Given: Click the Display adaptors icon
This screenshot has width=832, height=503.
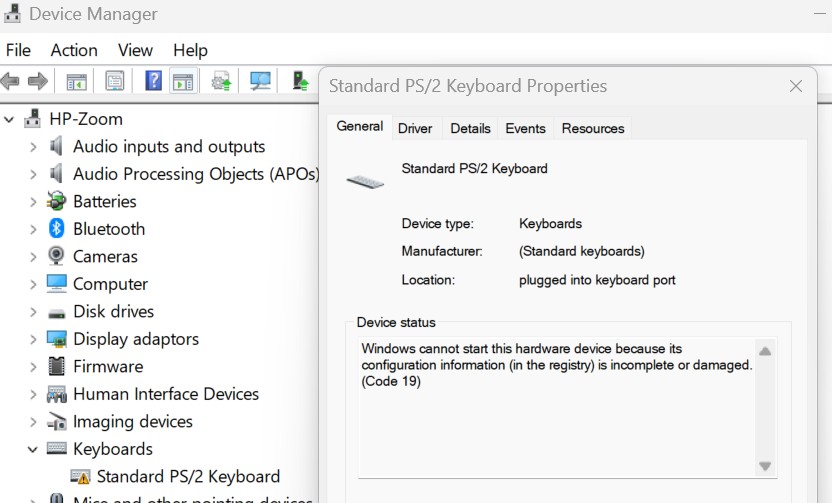Looking at the screenshot, I should (x=56, y=339).
